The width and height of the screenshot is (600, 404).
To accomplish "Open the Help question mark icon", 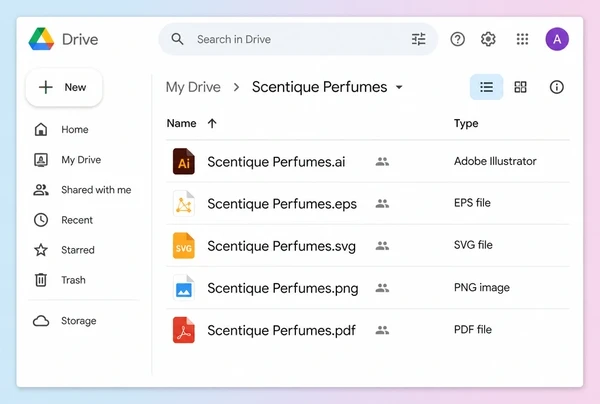I will coord(457,39).
